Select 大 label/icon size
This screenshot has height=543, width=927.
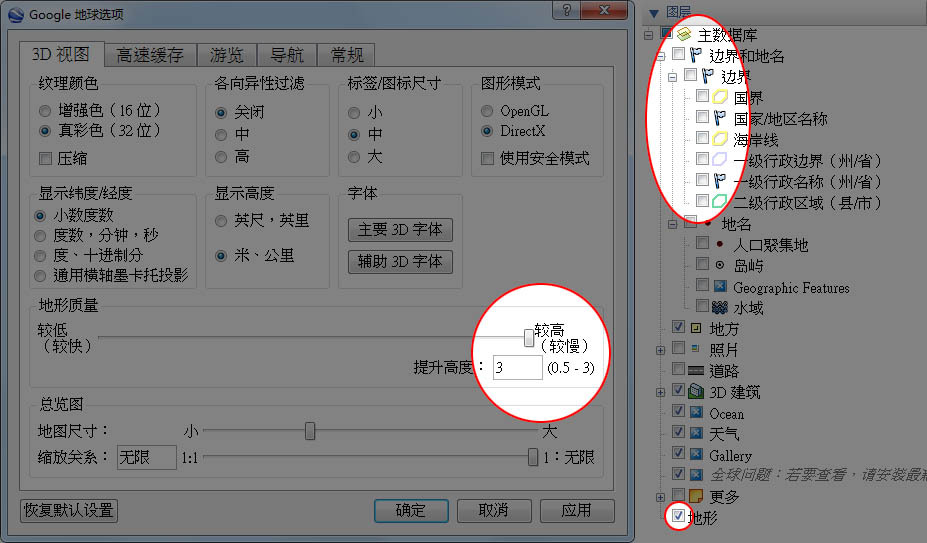354,157
